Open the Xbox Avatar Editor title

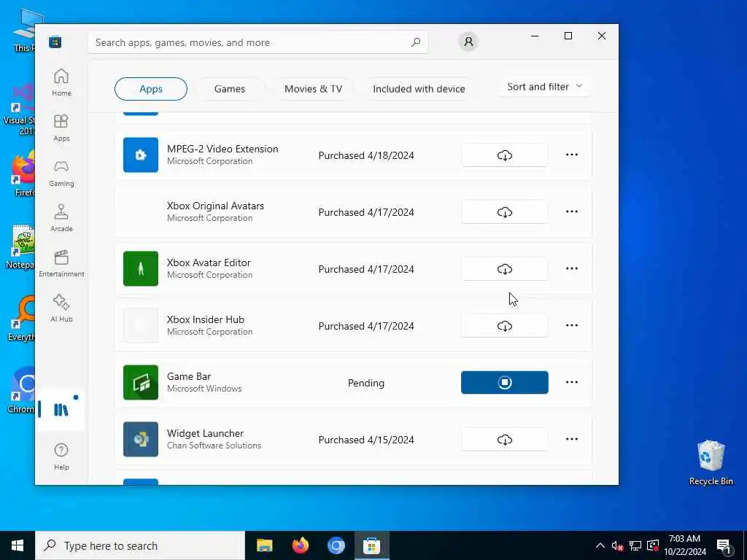(x=209, y=262)
